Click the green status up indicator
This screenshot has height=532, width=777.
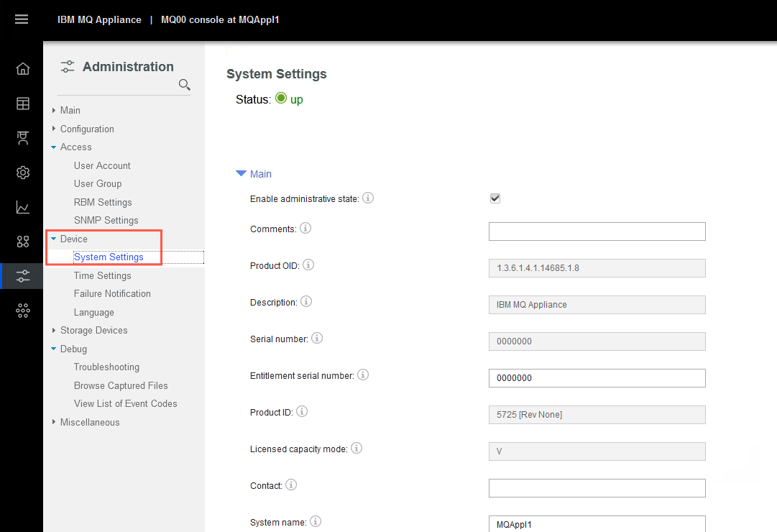click(281, 98)
